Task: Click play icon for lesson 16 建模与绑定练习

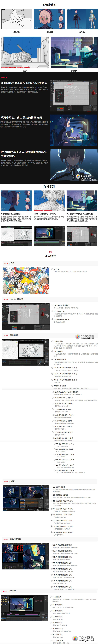Action: 53,415
